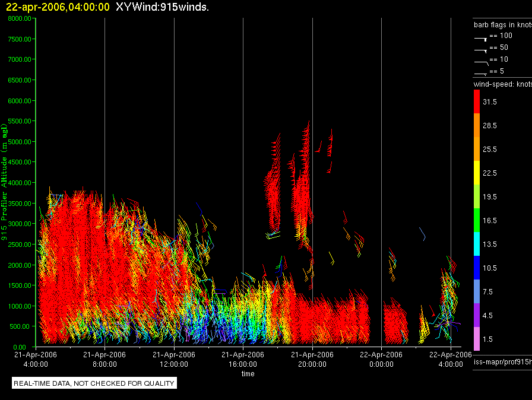Click the 21-Apr-2006 20:00:00 time label
Screen dimensions: 532x400
(x=312, y=359)
